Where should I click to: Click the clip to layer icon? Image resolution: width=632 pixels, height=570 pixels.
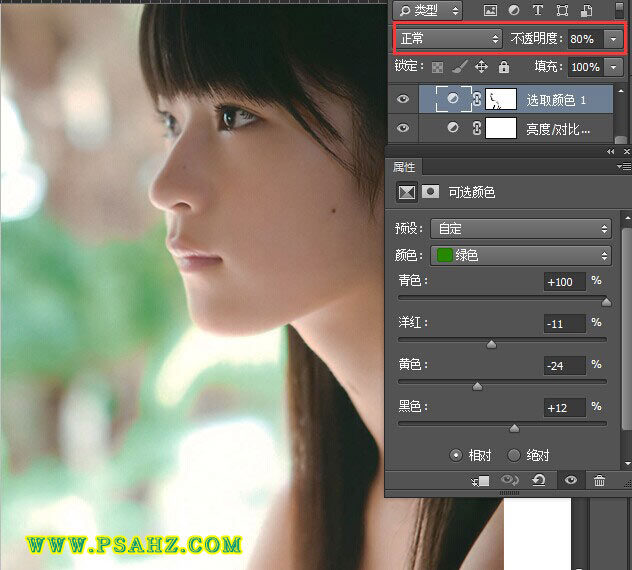point(481,481)
